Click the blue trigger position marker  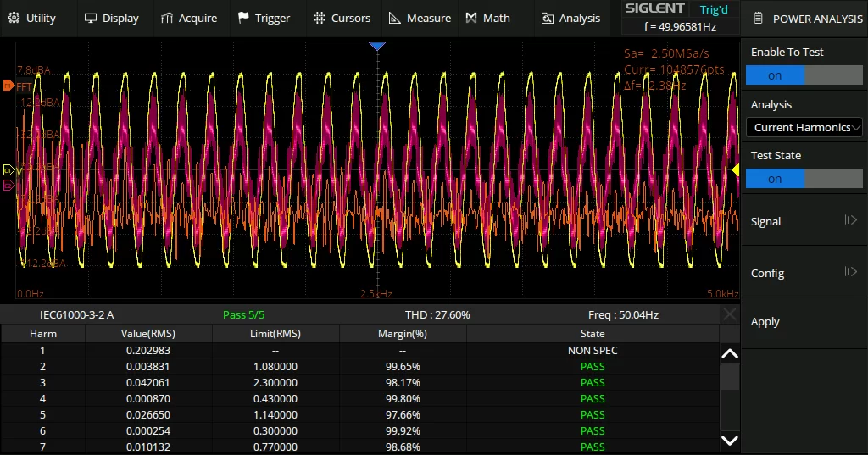[378, 46]
